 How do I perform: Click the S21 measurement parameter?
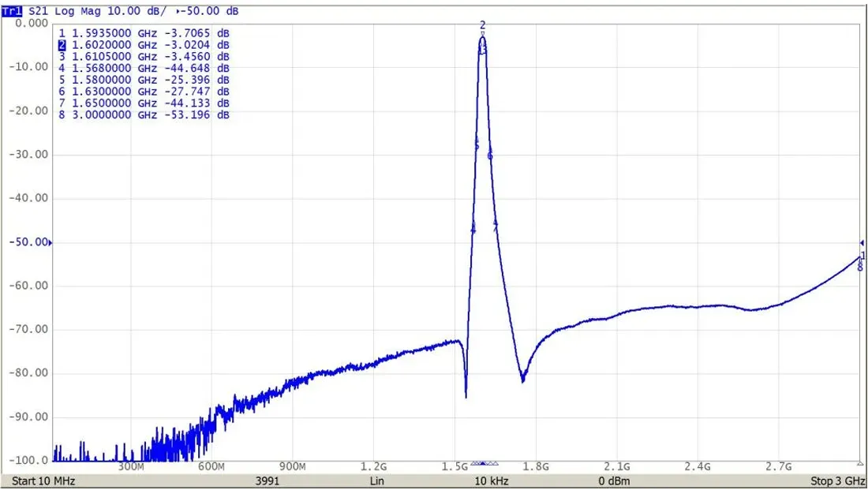(38, 11)
